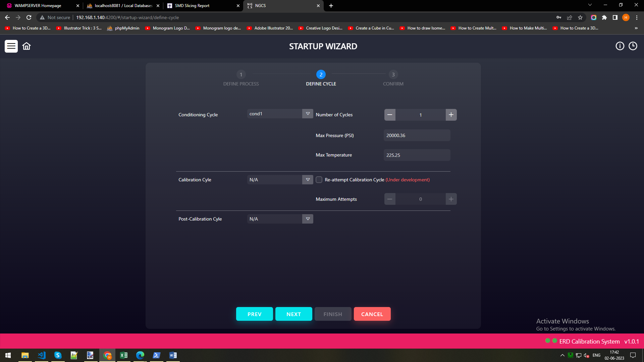Open the hamburger menu icon
The image size is (644, 362).
[11, 46]
